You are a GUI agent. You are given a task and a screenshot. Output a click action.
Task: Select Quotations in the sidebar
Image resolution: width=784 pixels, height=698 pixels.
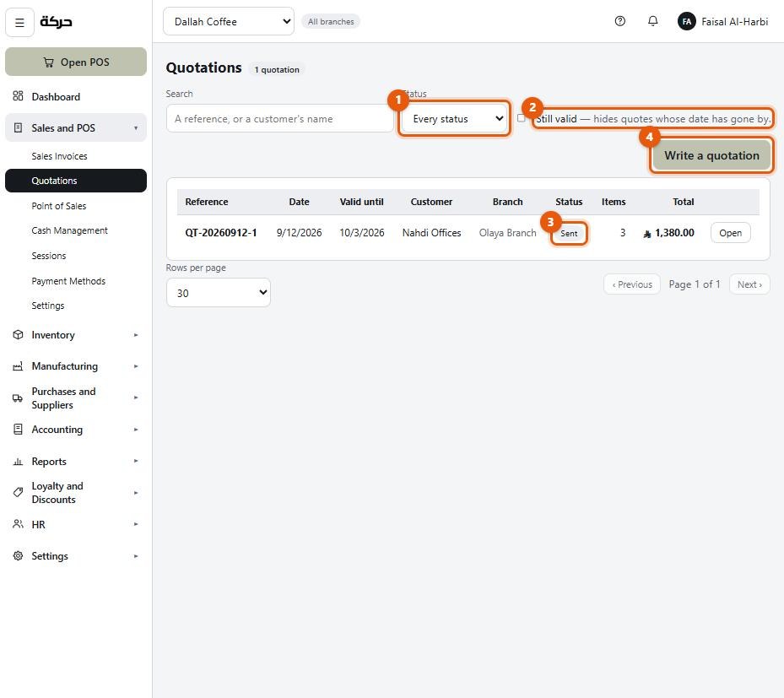(76, 181)
